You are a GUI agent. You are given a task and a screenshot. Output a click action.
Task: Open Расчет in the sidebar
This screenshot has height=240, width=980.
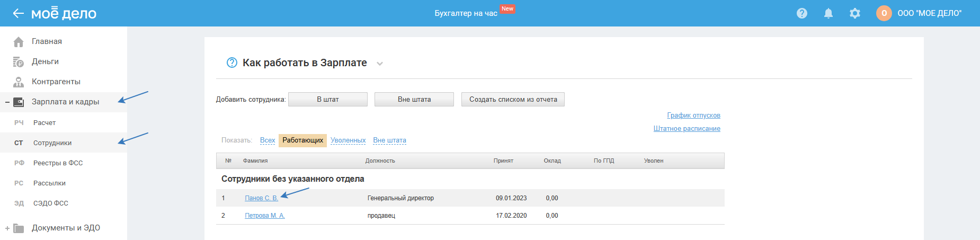tap(44, 123)
